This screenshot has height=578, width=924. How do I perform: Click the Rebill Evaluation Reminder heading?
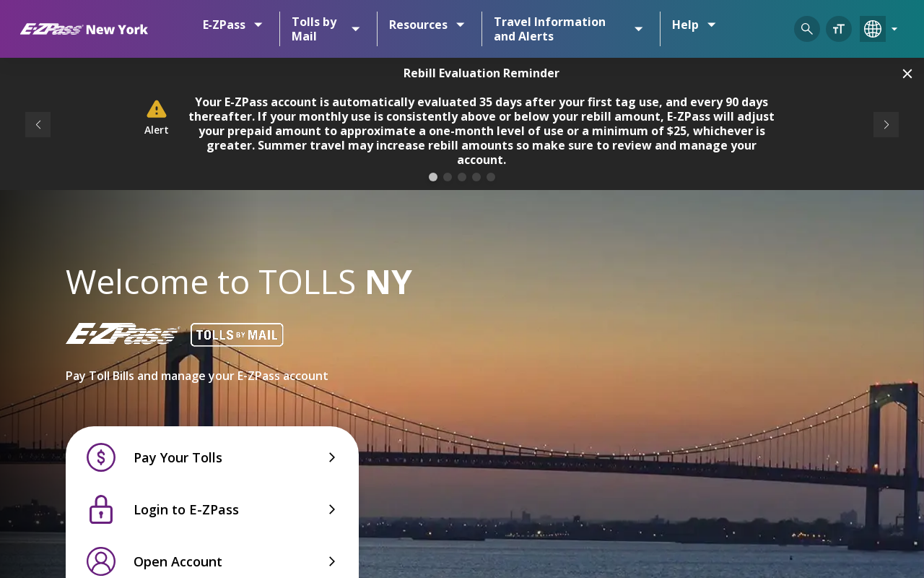click(481, 73)
